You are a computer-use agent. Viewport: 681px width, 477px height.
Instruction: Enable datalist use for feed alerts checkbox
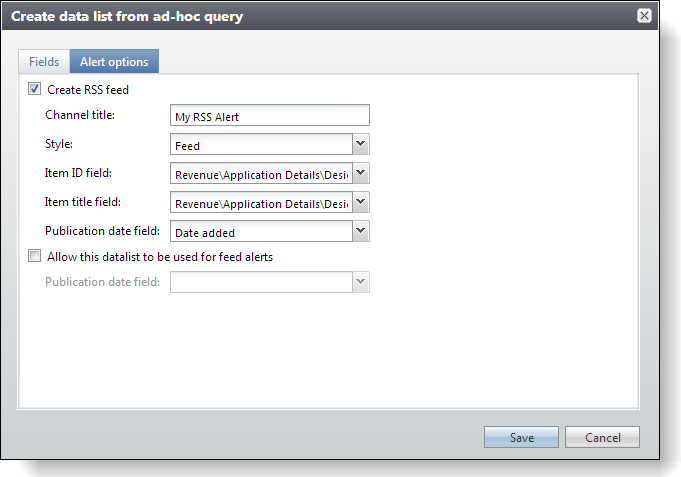coord(35,256)
